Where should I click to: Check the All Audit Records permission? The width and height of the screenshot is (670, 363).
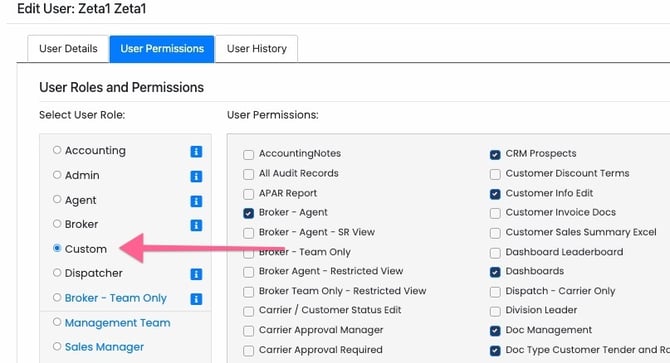coord(248,174)
